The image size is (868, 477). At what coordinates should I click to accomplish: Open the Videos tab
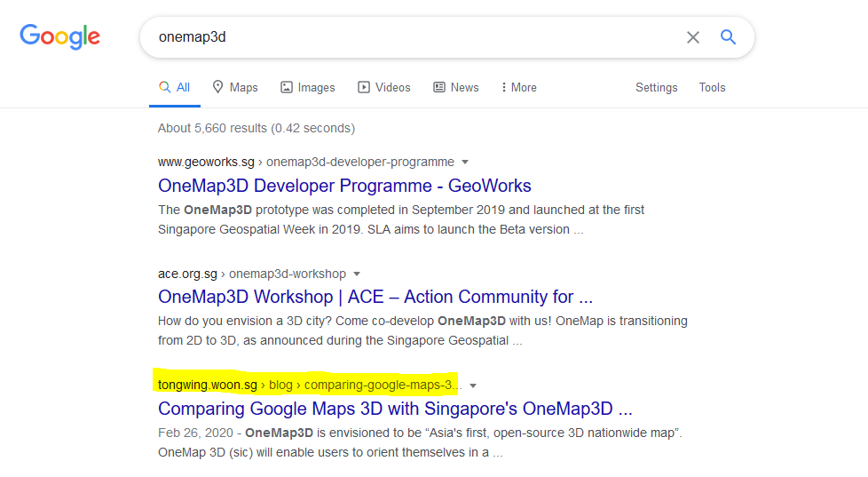pyautogui.click(x=384, y=88)
